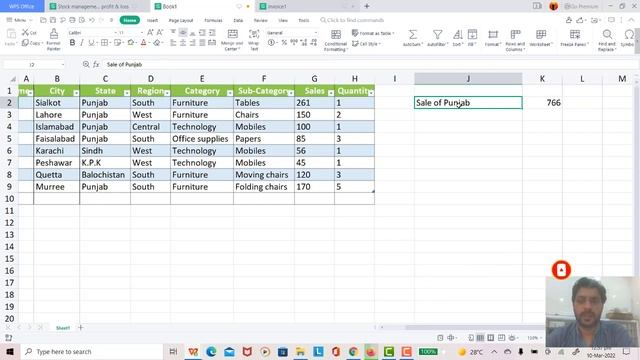Screen dimensions: 640x360
Task: Click the undo arrow in quick access toolbar
Action: click(x=92, y=20)
